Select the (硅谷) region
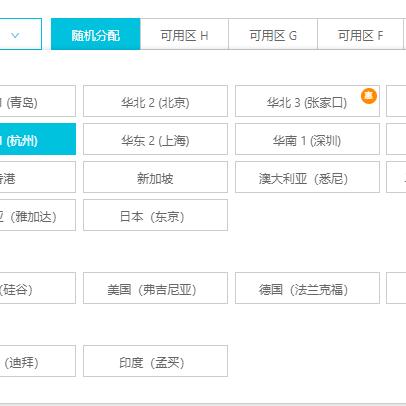This screenshot has width=406, height=406. 38,288
